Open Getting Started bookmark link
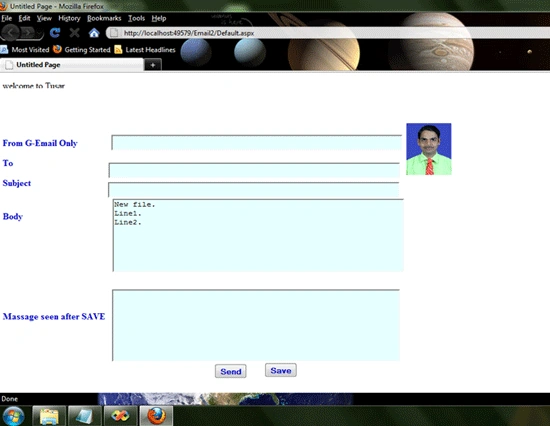550x426 pixels. pos(87,49)
